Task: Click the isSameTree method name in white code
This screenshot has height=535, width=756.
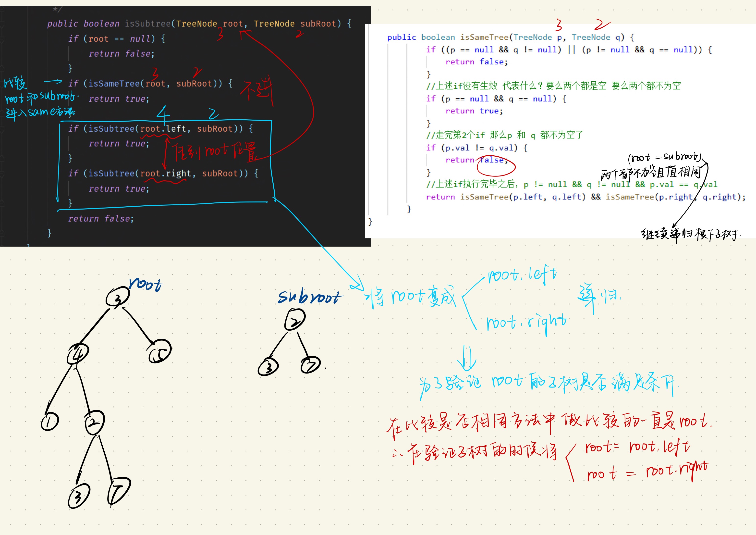Action: (x=484, y=37)
